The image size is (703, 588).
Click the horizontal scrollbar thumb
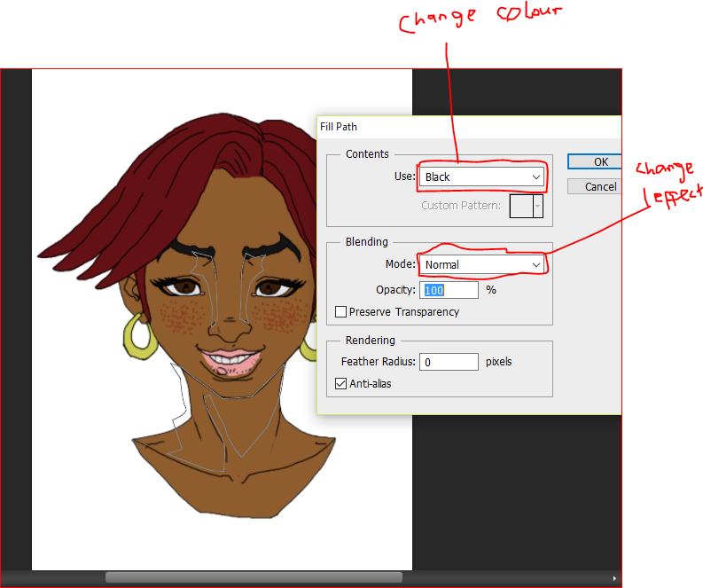(x=254, y=577)
